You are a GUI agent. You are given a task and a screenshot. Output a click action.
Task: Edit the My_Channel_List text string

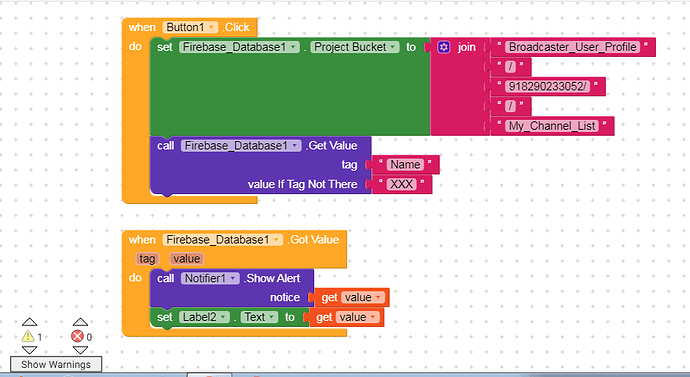[552, 126]
